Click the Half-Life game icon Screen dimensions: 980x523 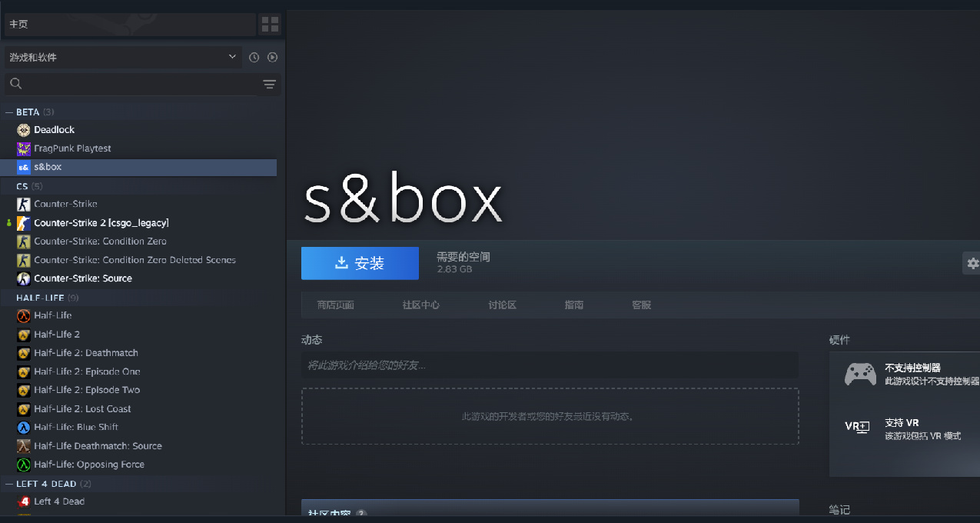coord(24,315)
